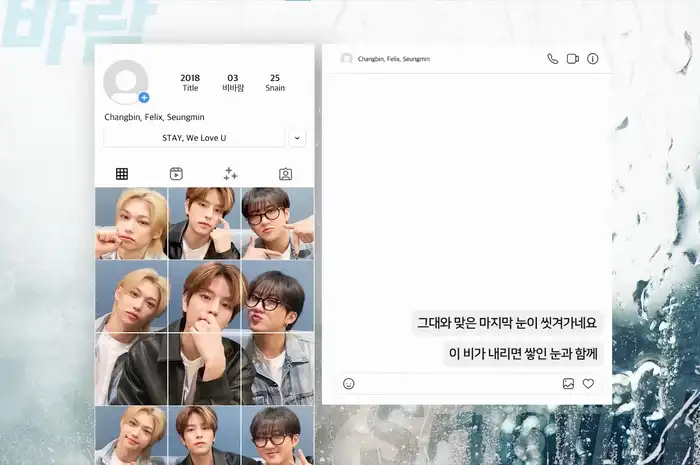
Task: Start a video call with camera icon
Action: click(x=573, y=59)
